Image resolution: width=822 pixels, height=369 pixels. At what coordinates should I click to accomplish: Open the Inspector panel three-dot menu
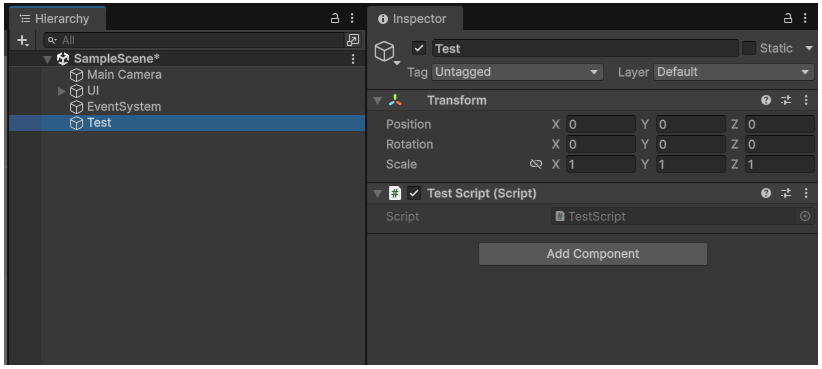tap(805, 19)
